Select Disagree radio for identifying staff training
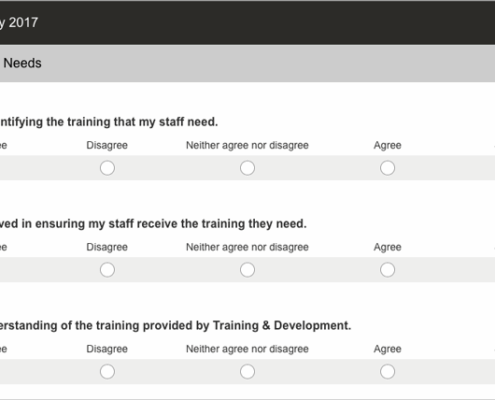495x400 pixels. pyautogui.click(x=107, y=168)
